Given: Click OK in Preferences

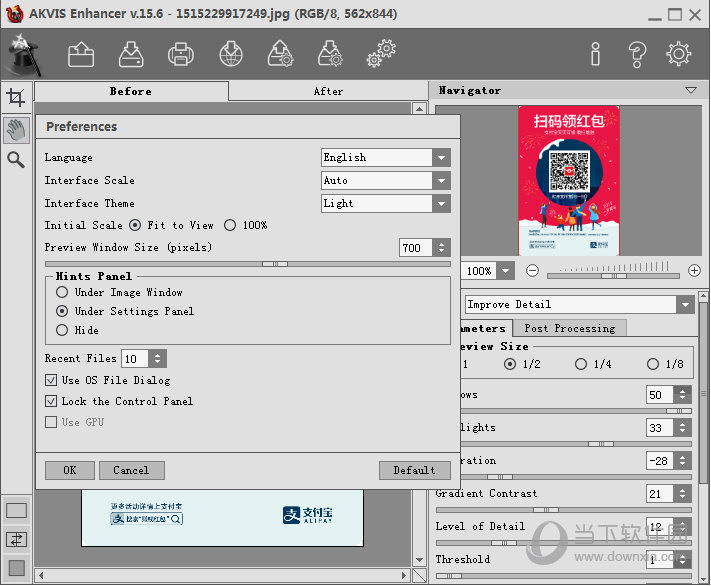Looking at the screenshot, I should tap(70, 470).
